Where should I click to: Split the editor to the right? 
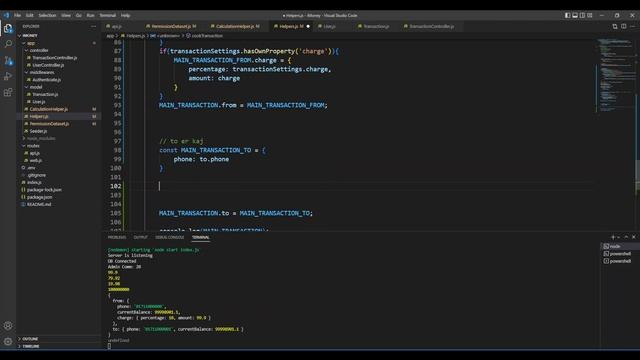point(624,26)
